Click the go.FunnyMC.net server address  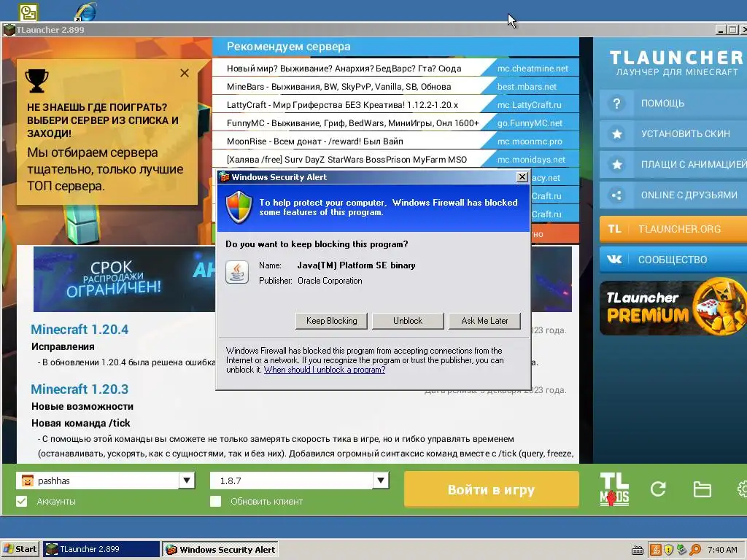point(530,122)
